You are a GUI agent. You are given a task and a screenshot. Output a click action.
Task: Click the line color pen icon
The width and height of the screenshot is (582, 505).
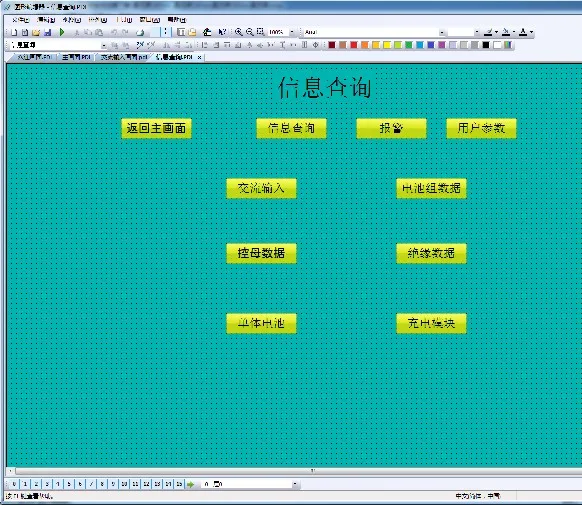[x=488, y=32]
